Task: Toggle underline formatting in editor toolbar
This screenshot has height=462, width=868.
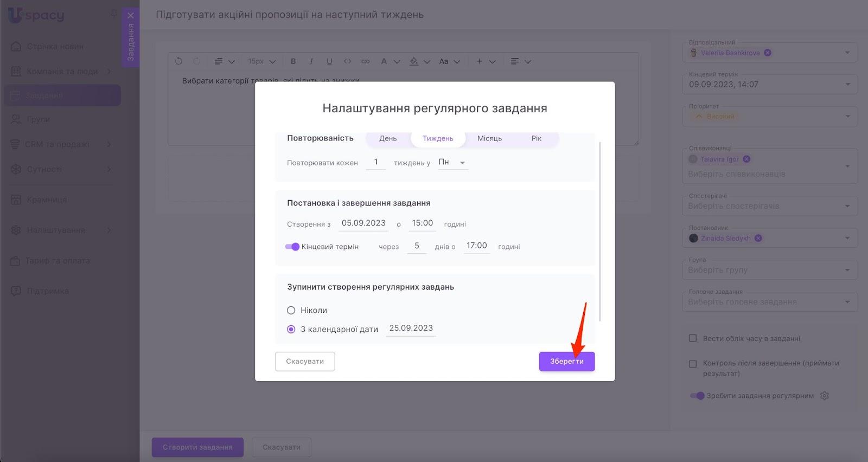Action: click(329, 61)
